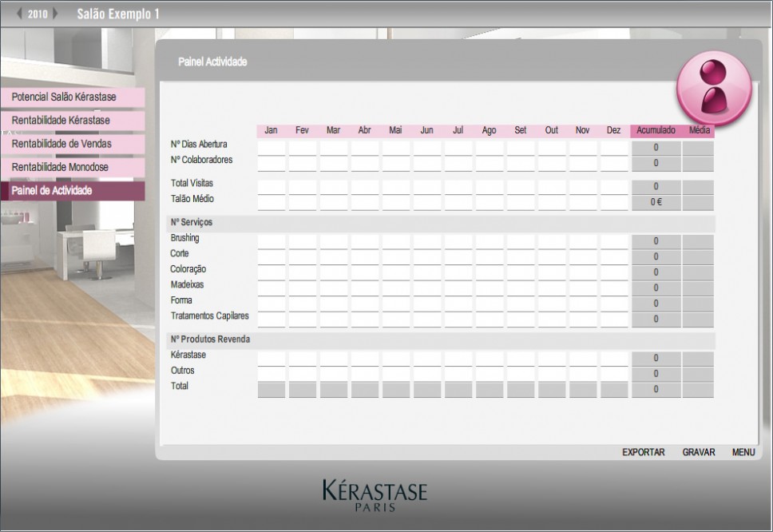Click Talão Médio Nov input field
Viewport: 773px width, 532px height.
[583, 202]
